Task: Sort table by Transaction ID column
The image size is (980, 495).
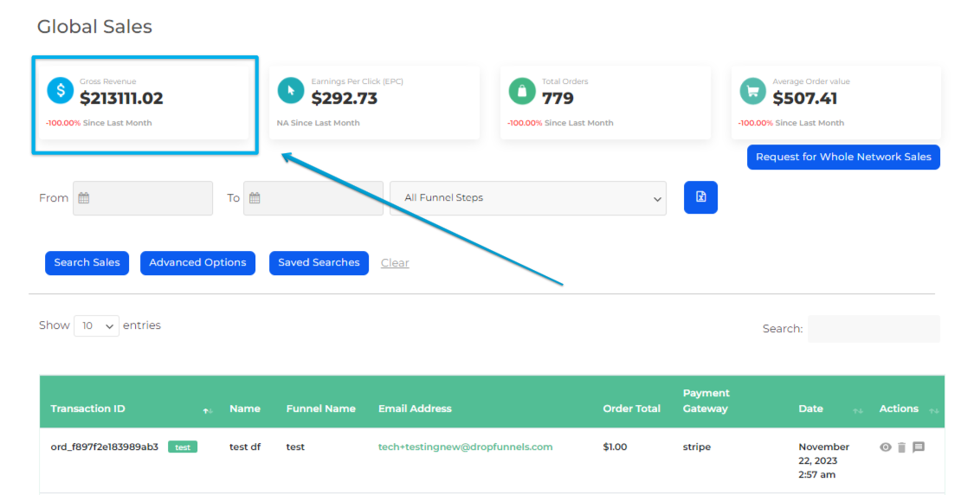Action: pyautogui.click(x=208, y=409)
